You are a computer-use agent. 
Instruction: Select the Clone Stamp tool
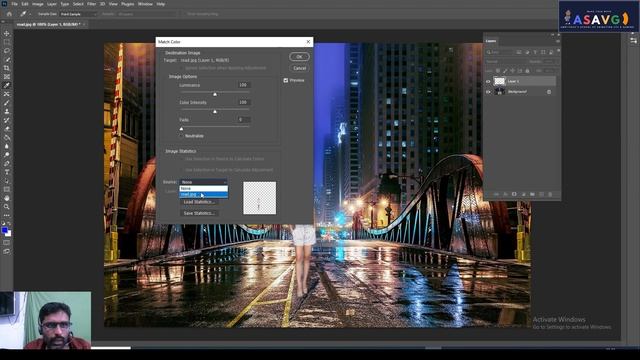7,111
